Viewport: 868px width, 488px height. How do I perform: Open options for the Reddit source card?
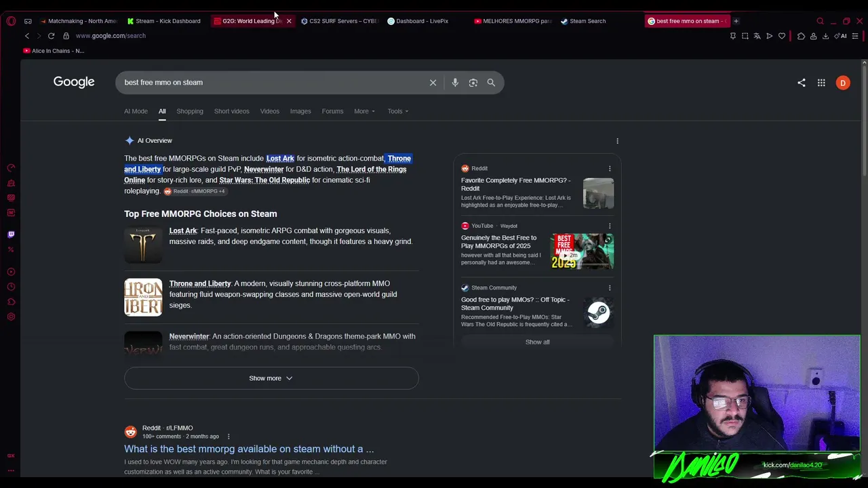tap(610, 169)
